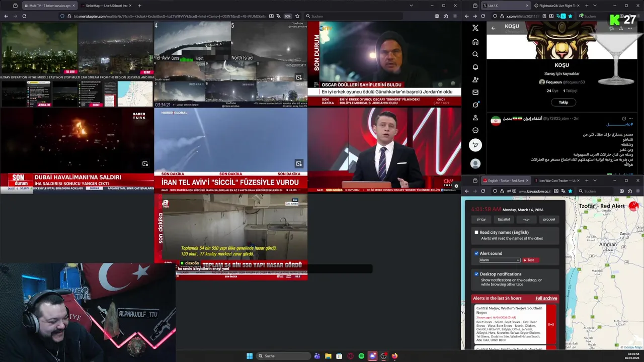Image resolution: width=644 pixels, height=362 pixels.
Task: Click the Windows Start button
Action: (x=250, y=356)
